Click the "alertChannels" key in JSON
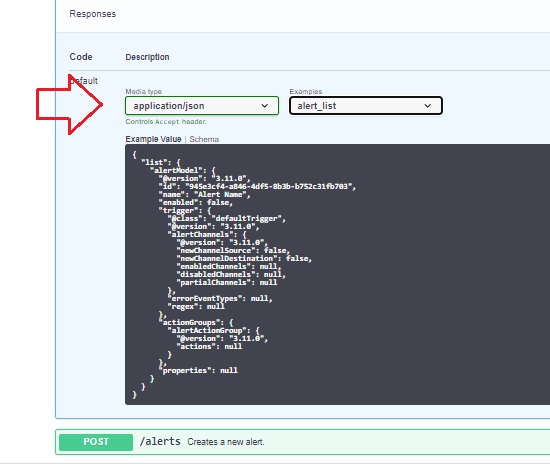The height and width of the screenshot is (466, 550). (x=203, y=235)
